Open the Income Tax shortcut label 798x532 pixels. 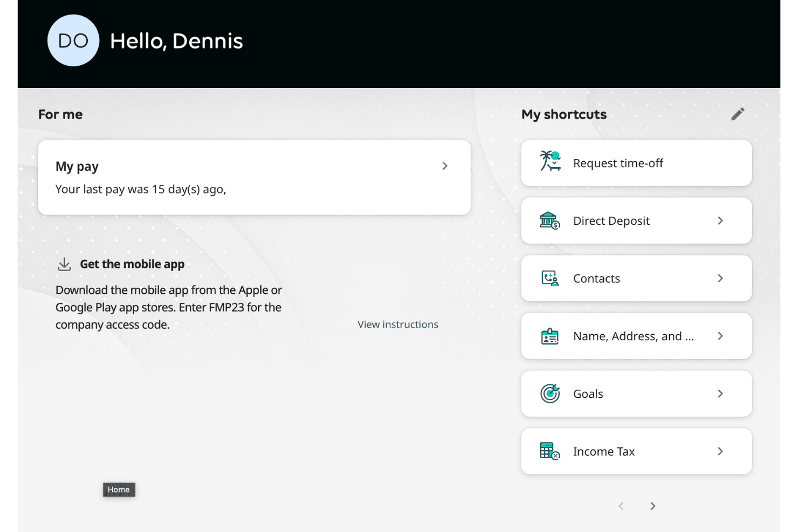click(604, 452)
